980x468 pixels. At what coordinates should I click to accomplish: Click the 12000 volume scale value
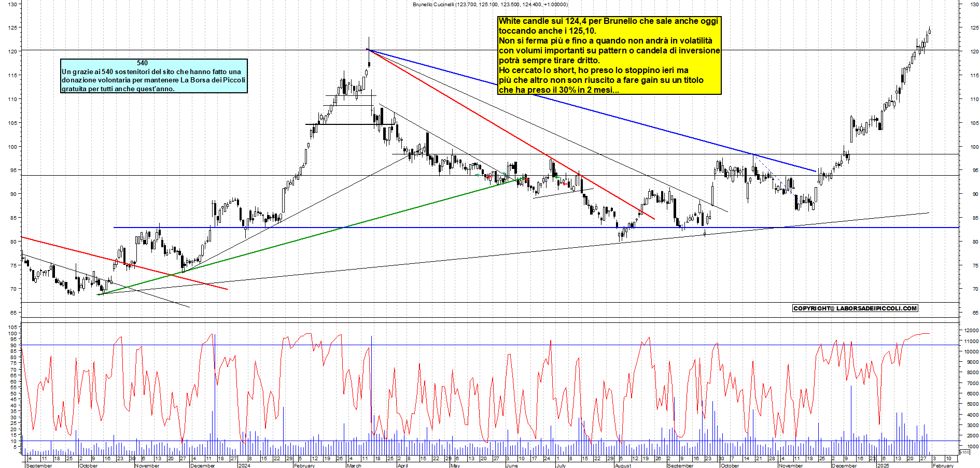971,330
